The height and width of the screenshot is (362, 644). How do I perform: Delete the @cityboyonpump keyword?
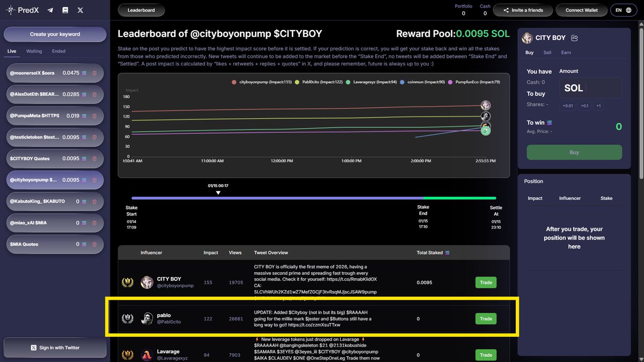point(94,180)
